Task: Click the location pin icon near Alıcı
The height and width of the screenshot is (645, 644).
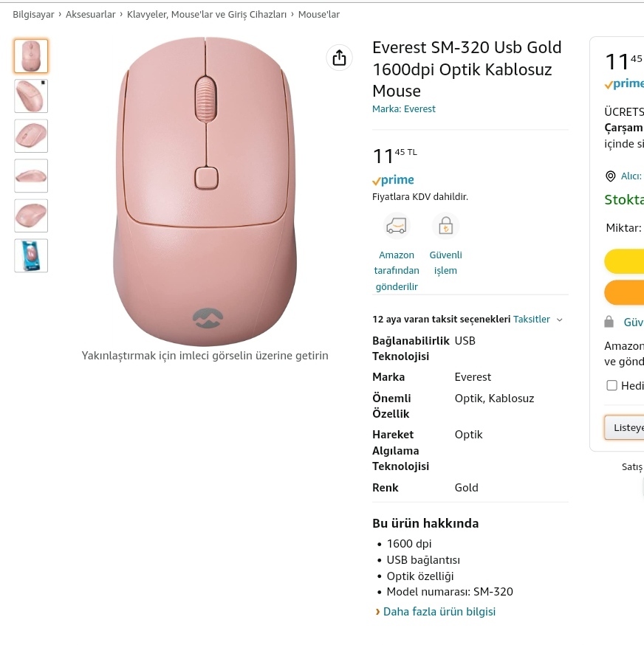Action: [611, 176]
